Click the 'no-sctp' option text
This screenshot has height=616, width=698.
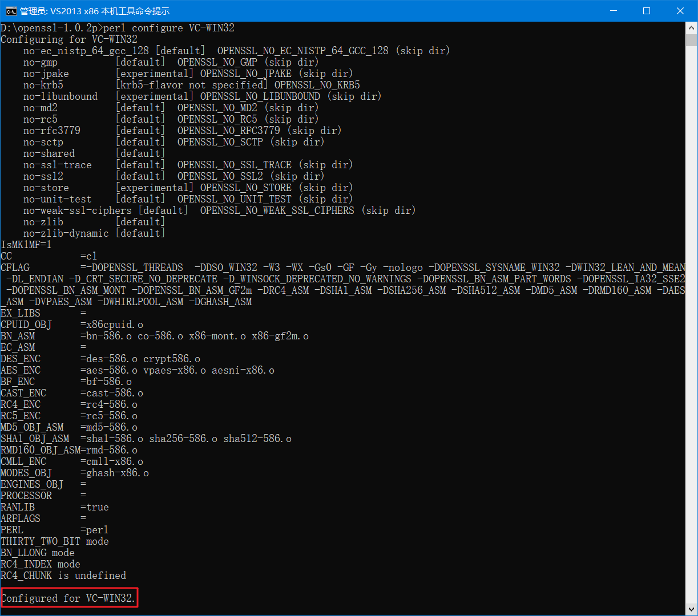(x=43, y=142)
